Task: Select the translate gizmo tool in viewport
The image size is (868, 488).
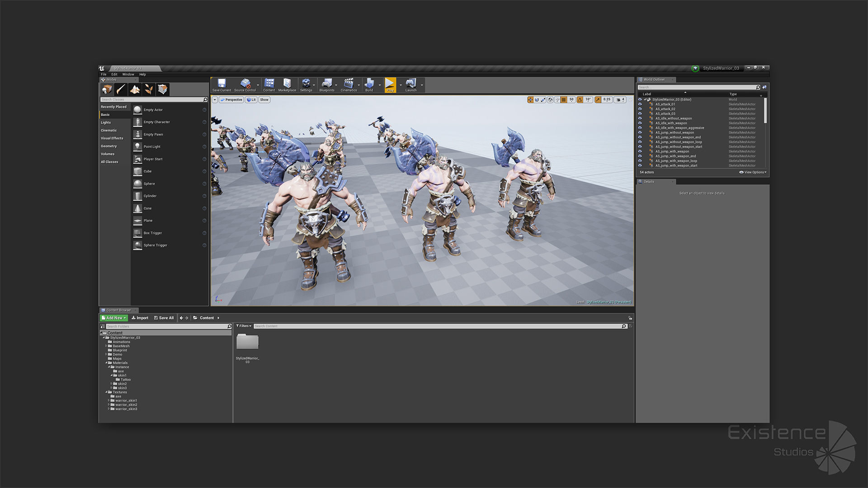Action: tap(530, 100)
